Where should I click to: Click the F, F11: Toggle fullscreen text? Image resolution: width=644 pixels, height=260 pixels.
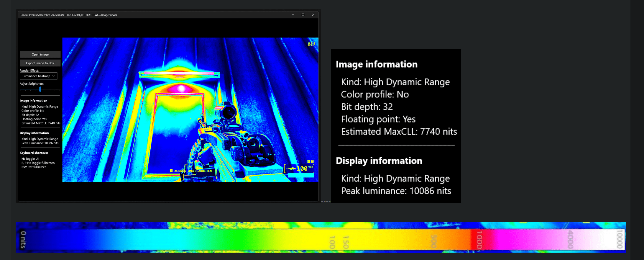tap(38, 163)
